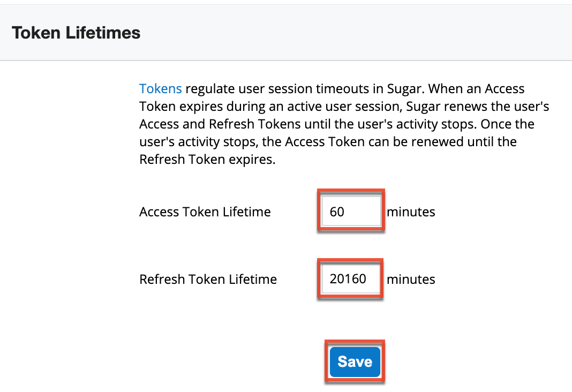This screenshot has width=572, height=392.
Task: Click the Refresh Token Lifetime label
Action: (208, 279)
